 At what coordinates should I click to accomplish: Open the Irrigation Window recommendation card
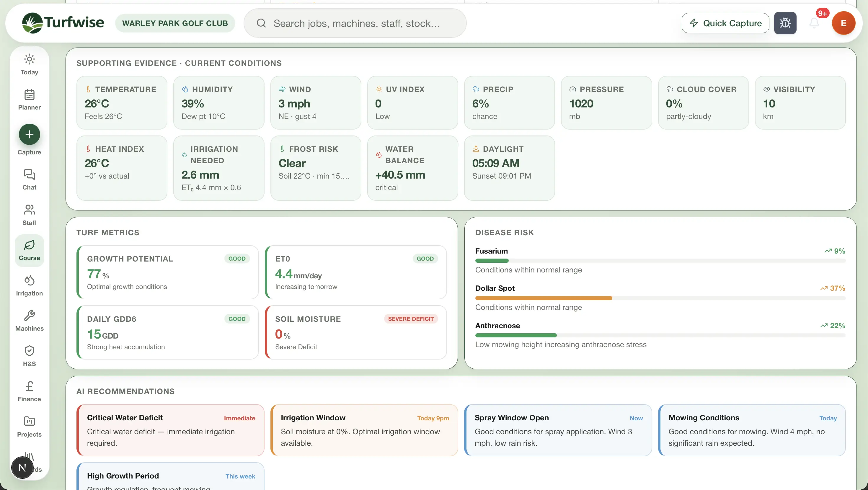(364, 430)
